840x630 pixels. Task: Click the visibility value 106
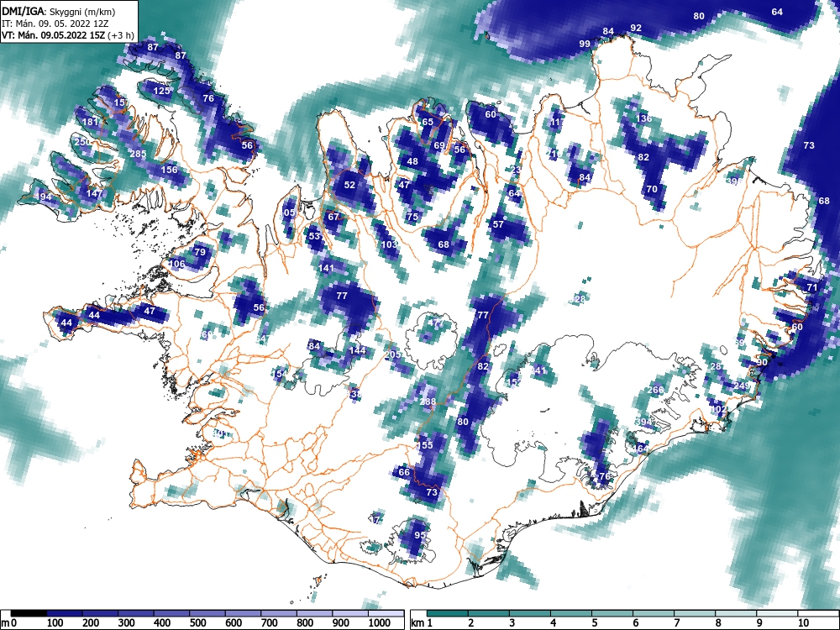coord(176,264)
